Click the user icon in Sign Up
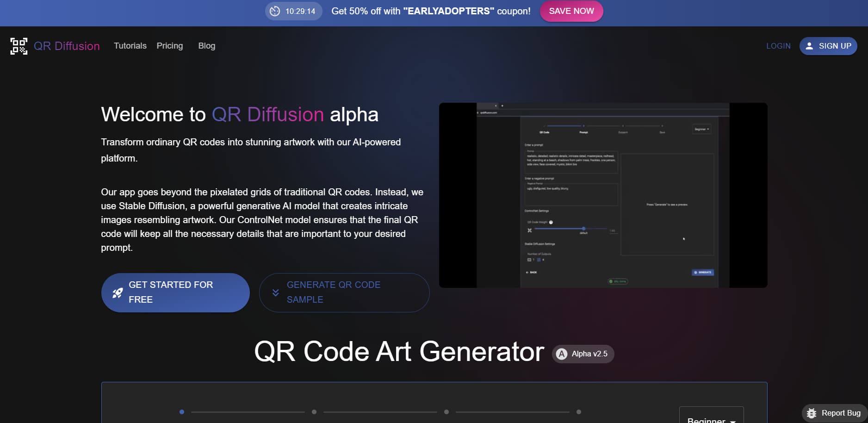This screenshot has width=868, height=423. [x=809, y=46]
